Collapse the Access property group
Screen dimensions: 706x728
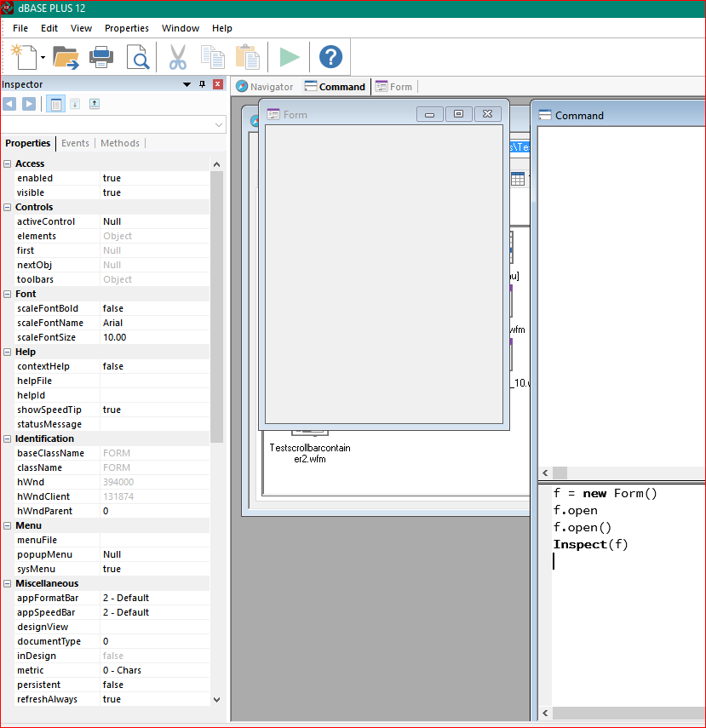coord(8,163)
